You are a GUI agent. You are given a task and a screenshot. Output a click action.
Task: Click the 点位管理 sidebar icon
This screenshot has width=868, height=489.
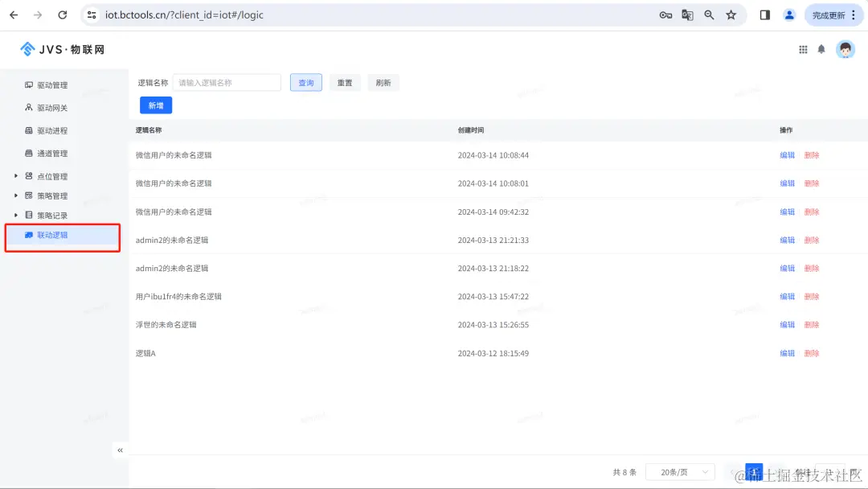pos(29,175)
